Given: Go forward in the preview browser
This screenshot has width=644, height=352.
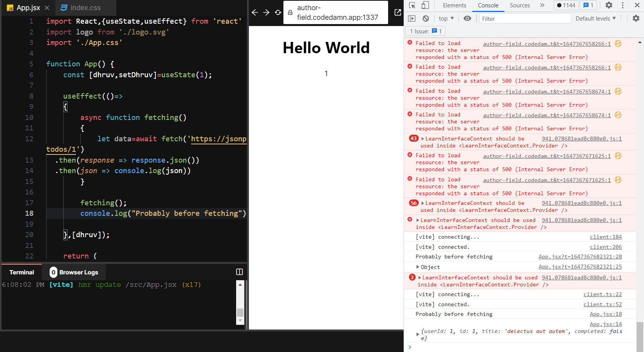Looking at the screenshot, I should coord(266,12).
